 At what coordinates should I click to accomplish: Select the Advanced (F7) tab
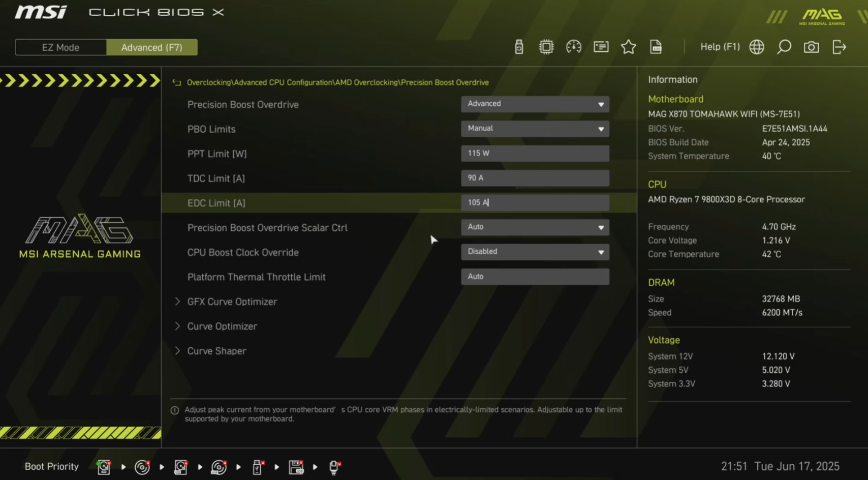[x=152, y=47]
